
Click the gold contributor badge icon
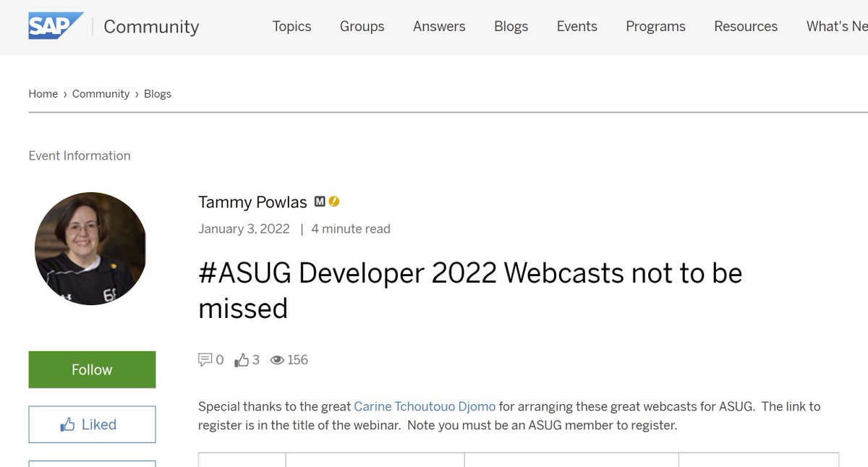point(333,202)
